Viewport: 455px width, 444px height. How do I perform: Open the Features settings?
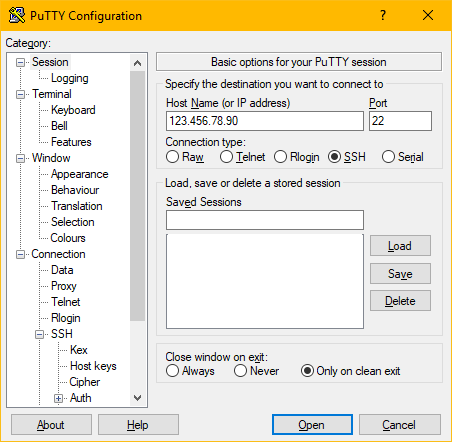click(71, 142)
